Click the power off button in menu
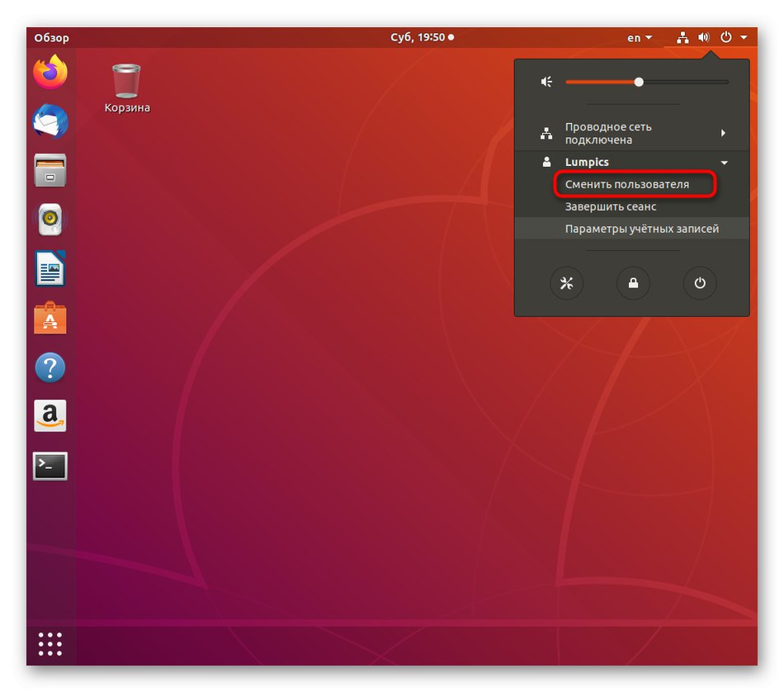Screen dimensions: 784x692 700,283
